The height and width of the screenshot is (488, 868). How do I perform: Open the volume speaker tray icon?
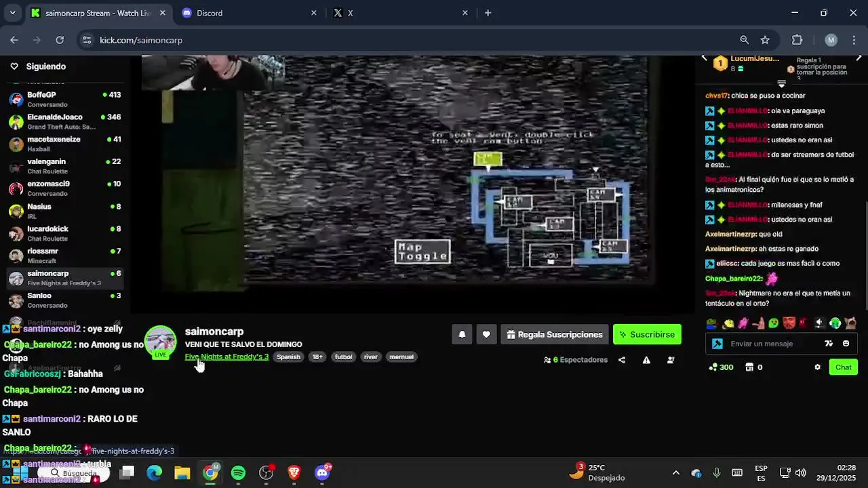coord(801,472)
